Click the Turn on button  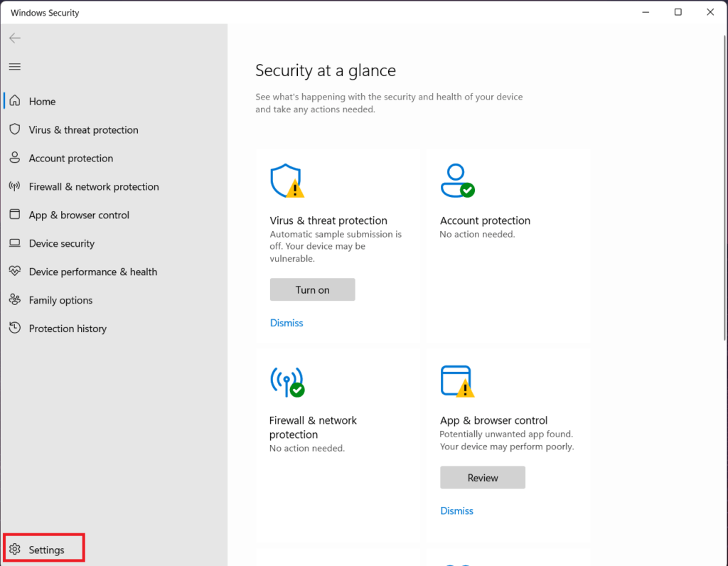click(313, 289)
